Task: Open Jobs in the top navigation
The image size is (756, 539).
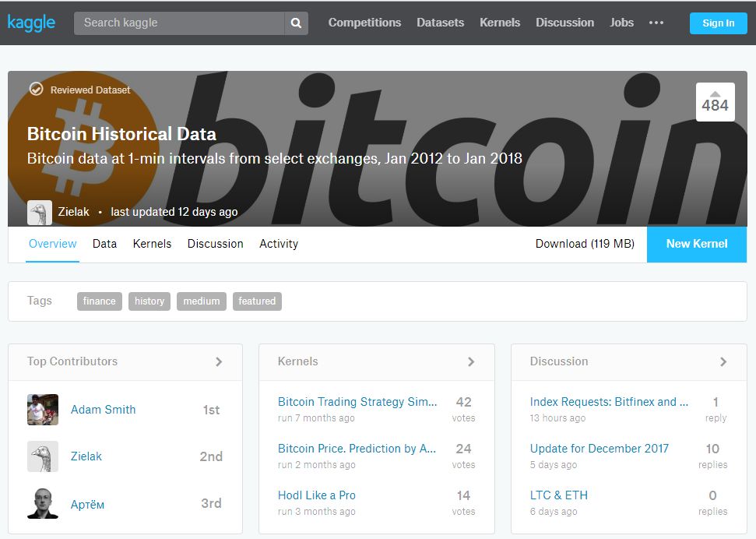Action: coord(621,23)
